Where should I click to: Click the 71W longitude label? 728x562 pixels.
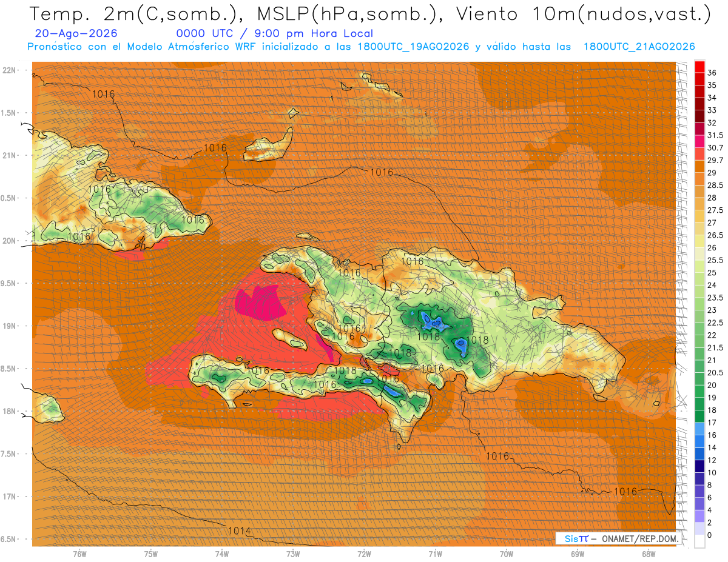point(435,554)
